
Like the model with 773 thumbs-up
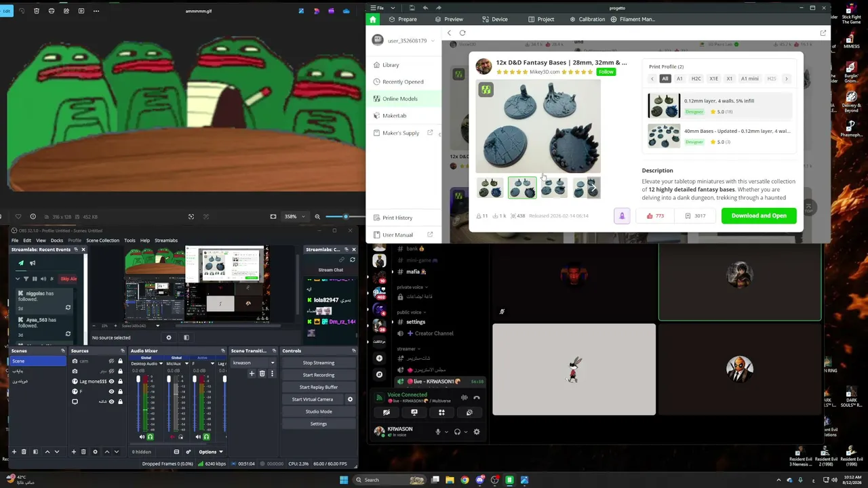[x=655, y=216]
